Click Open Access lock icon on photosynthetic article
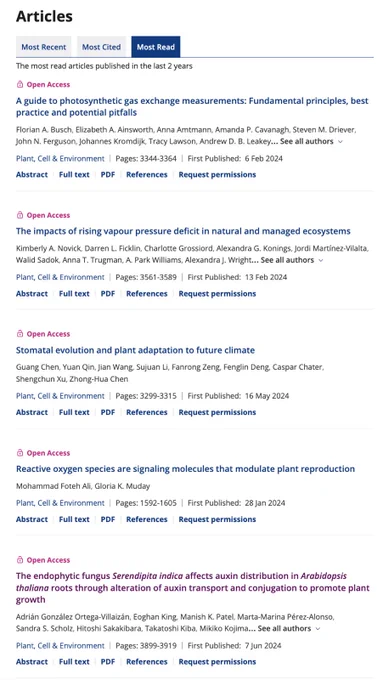383x680 pixels. 20,84
